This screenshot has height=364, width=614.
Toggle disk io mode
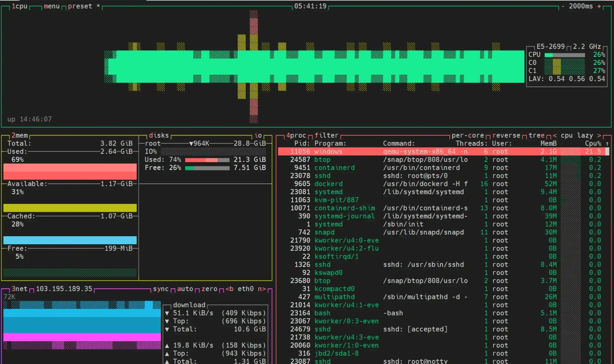[x=258, y=135]
